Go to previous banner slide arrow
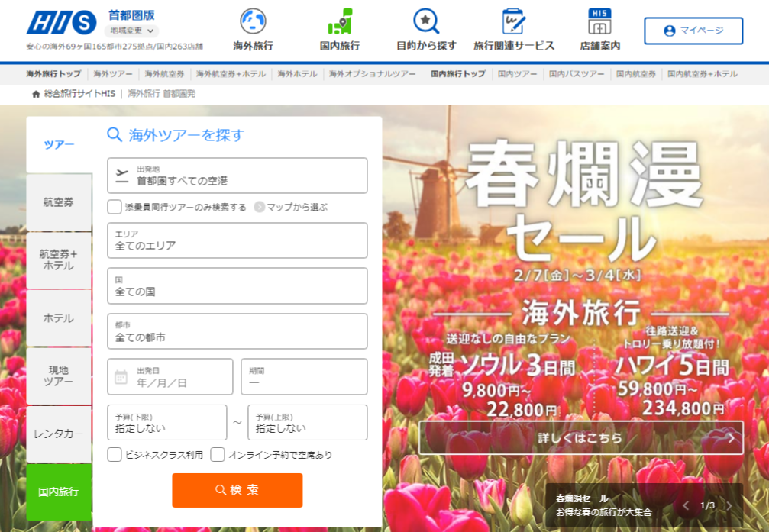This screenshot has height=532, width=769. coord(685,505)
